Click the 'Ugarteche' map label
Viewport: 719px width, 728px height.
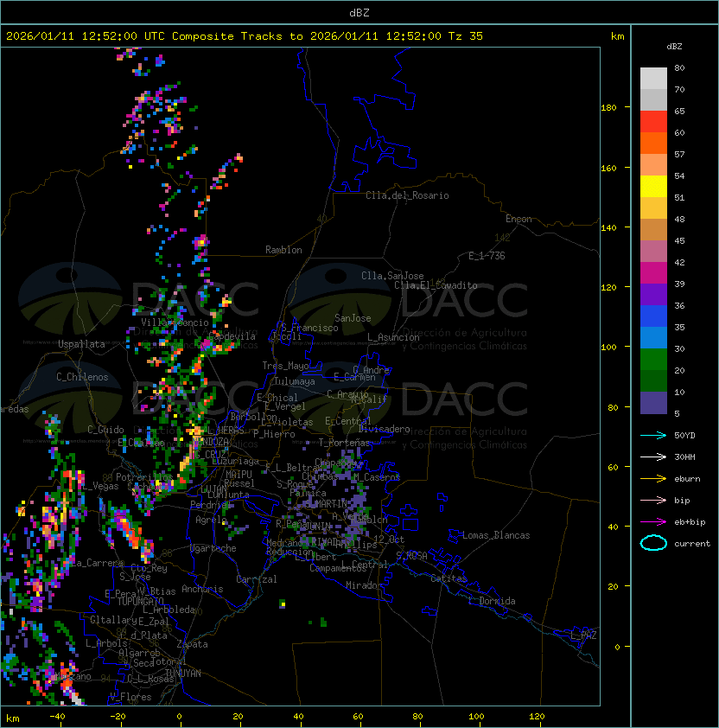(213, 548)
